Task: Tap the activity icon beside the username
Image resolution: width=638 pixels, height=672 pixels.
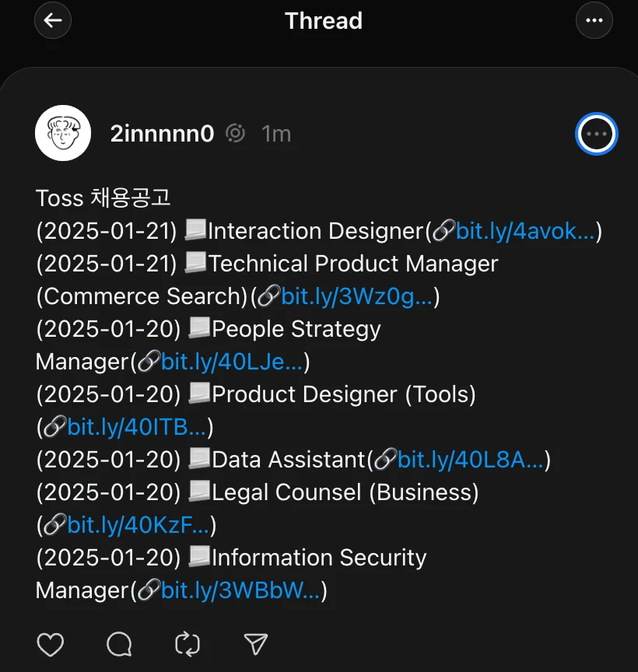Action: point(236,133)
